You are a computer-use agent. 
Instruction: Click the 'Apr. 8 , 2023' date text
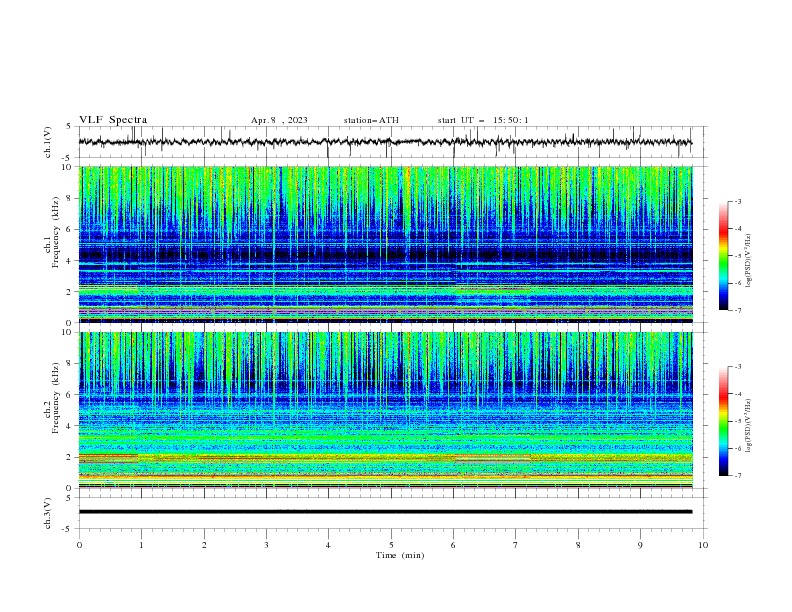click(x=279, y=120)
